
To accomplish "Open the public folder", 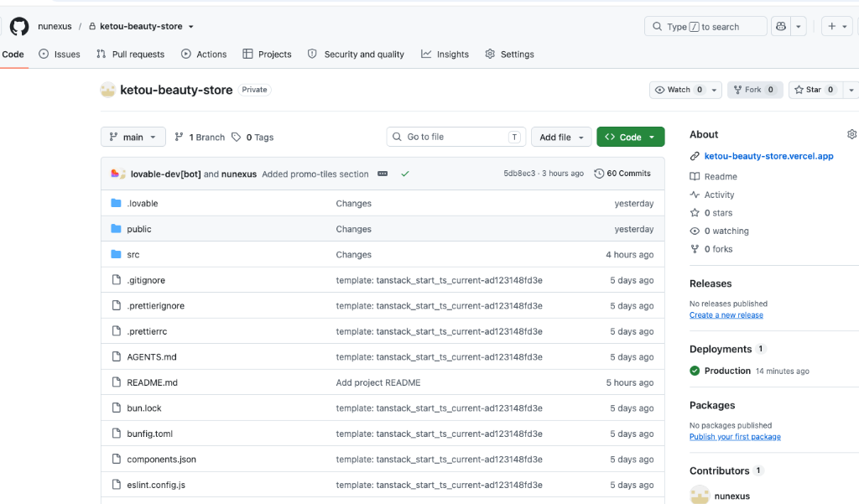I will point(139,229).
